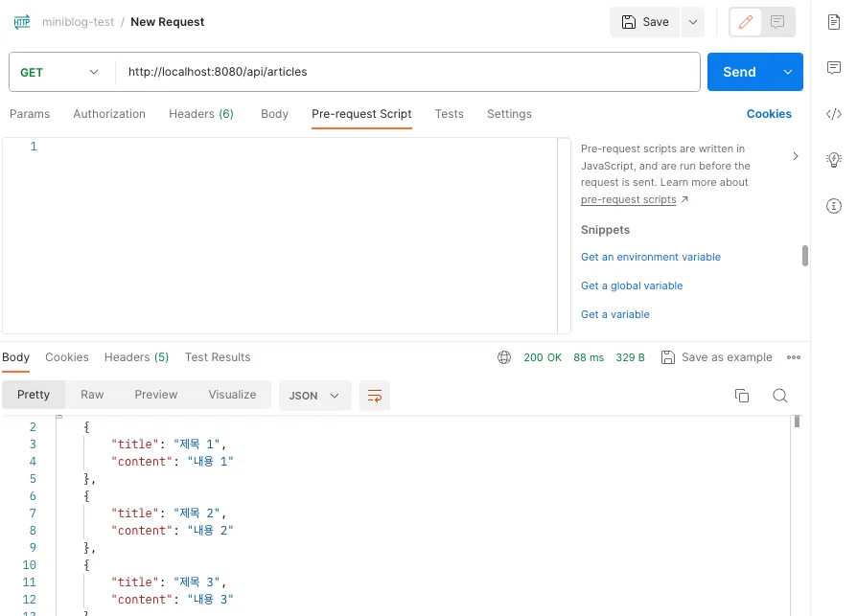Expand the Save options arrow
Viewport: 857px width, 616px height.
coord(693,22)
